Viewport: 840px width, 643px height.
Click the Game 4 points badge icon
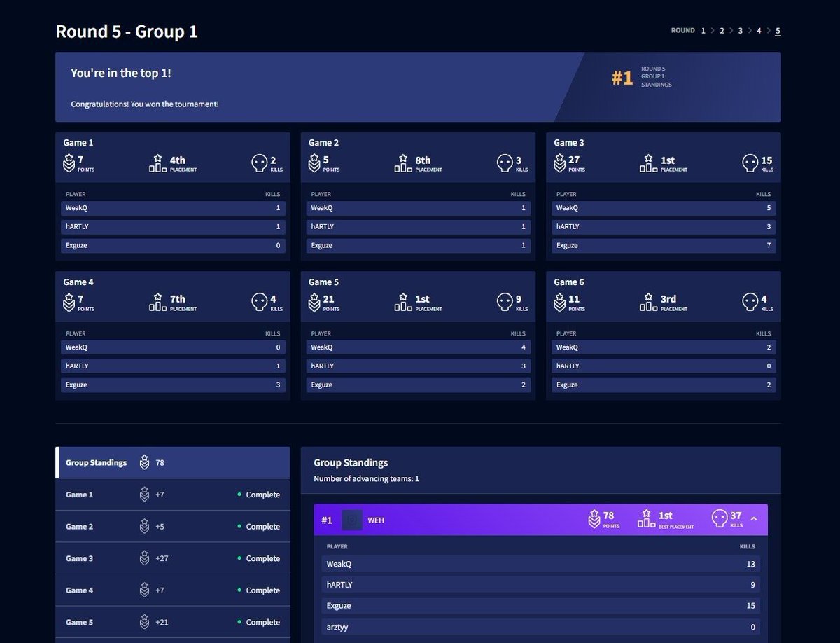pos(69,303)
